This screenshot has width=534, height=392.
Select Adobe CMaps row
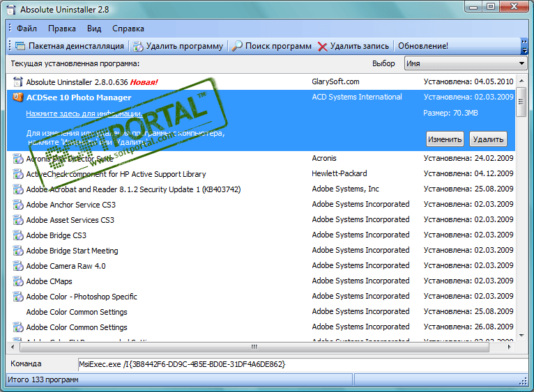261,281
